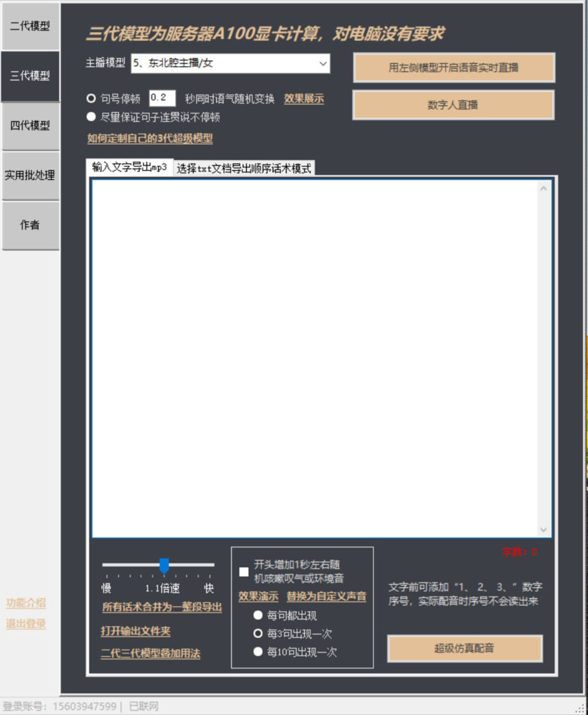The width and height of the screenshot is (588, 715).
Task: Click 用左侧模型开启语音实时直播 button
Action: 453,68
